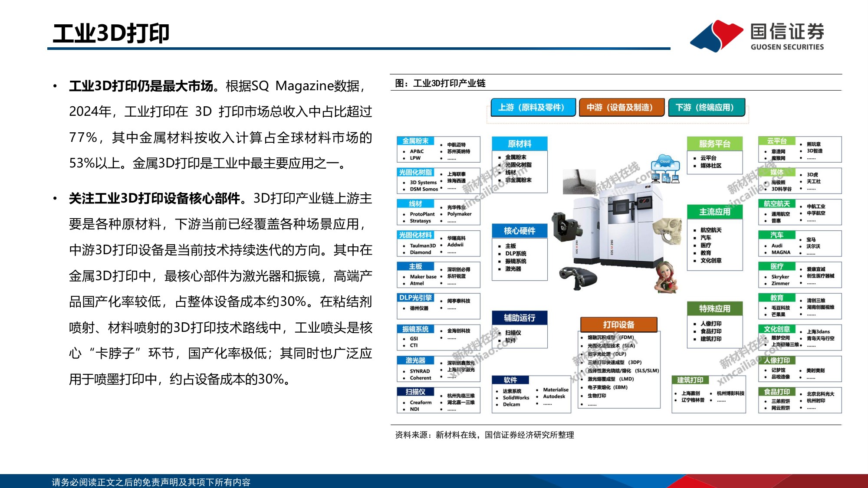Viewport: 868px width, 488px height.
Task: Click the Guosen Securities logo
Action: [757, 36]
